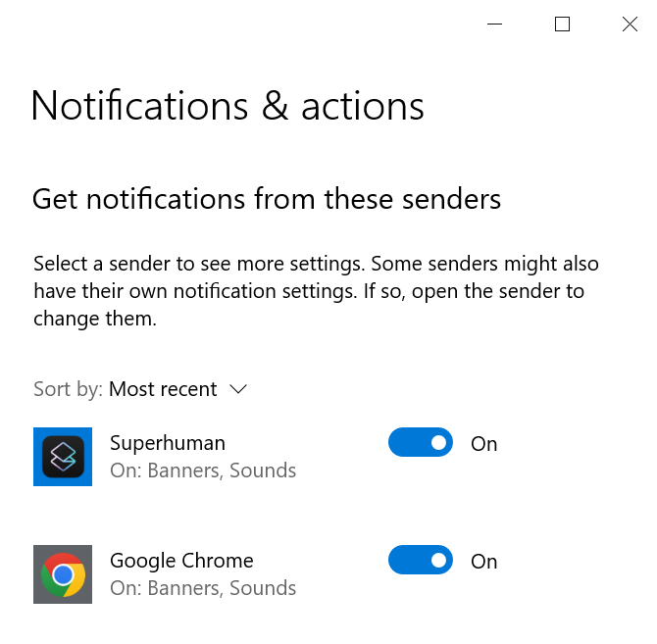Click the "Notifications & actions" page title

coord(227,106)
